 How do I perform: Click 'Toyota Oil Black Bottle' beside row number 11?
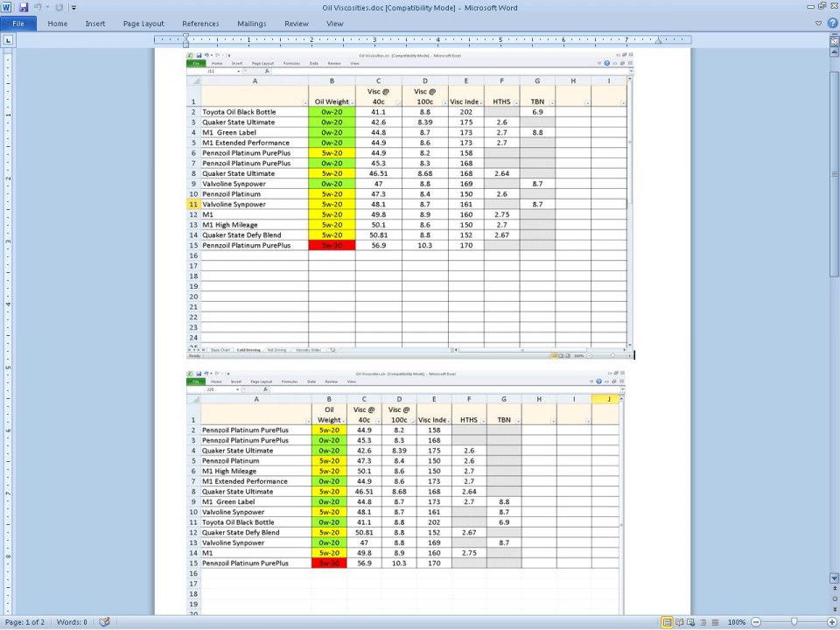(x=238, y=522)
